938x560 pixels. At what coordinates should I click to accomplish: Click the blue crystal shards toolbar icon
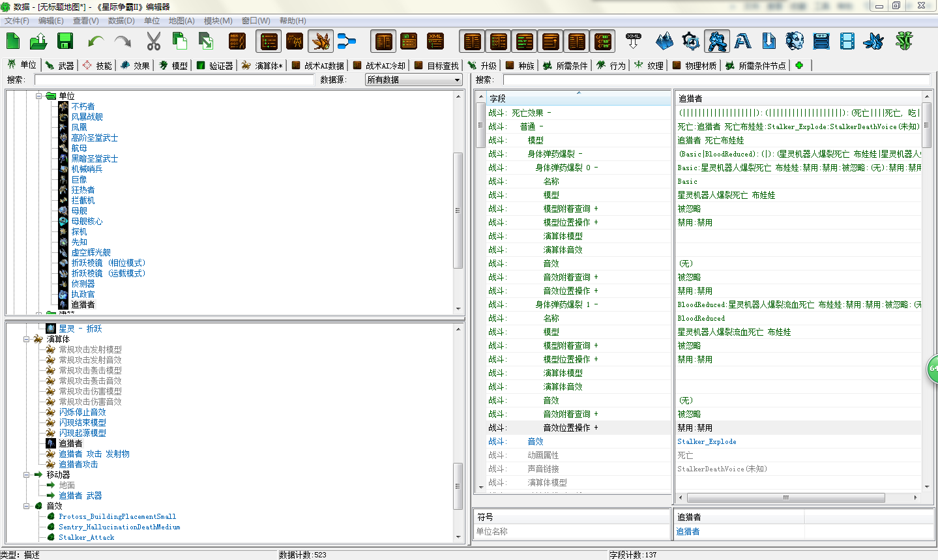pyautogui.click(x=873, y=42)
